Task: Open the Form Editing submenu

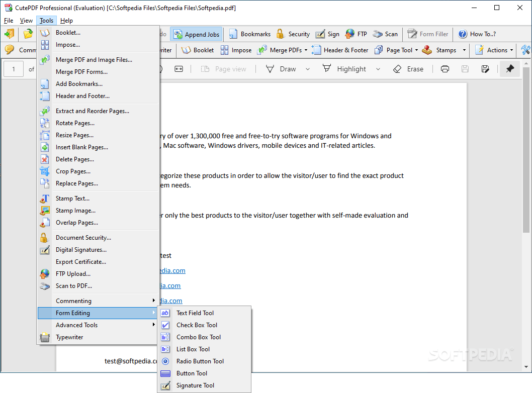Action: point(98,313)
